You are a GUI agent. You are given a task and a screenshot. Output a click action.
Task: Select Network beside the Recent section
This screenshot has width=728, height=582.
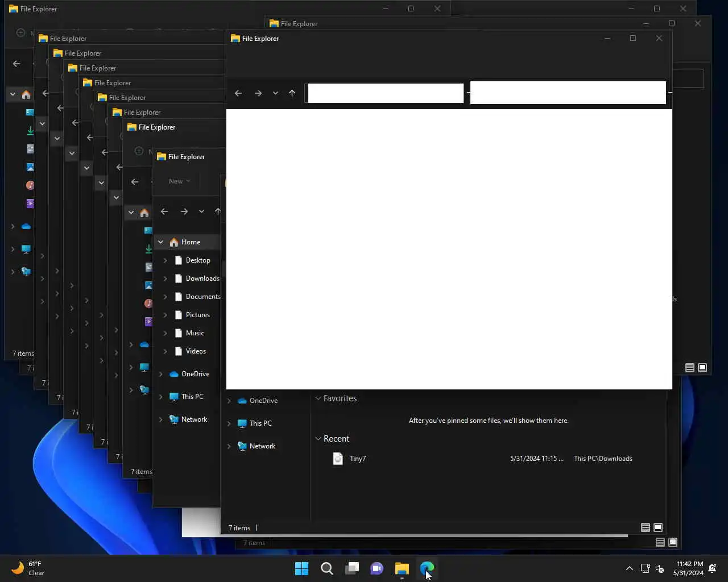[x=257, y=446]
